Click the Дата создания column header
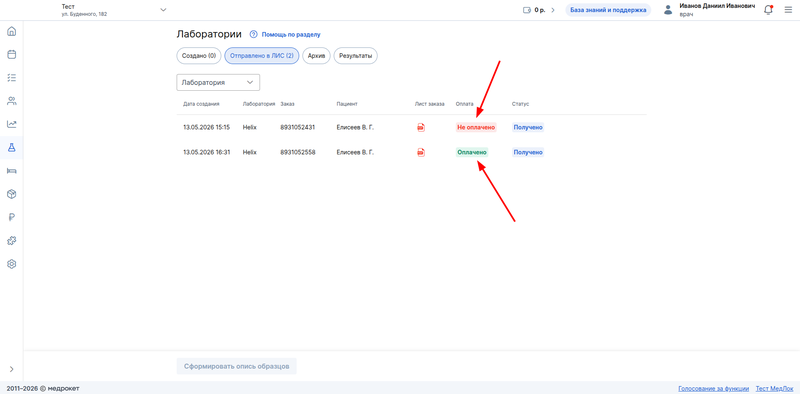Viewport: 800px width, 394px height. click(x=201, y=104)
